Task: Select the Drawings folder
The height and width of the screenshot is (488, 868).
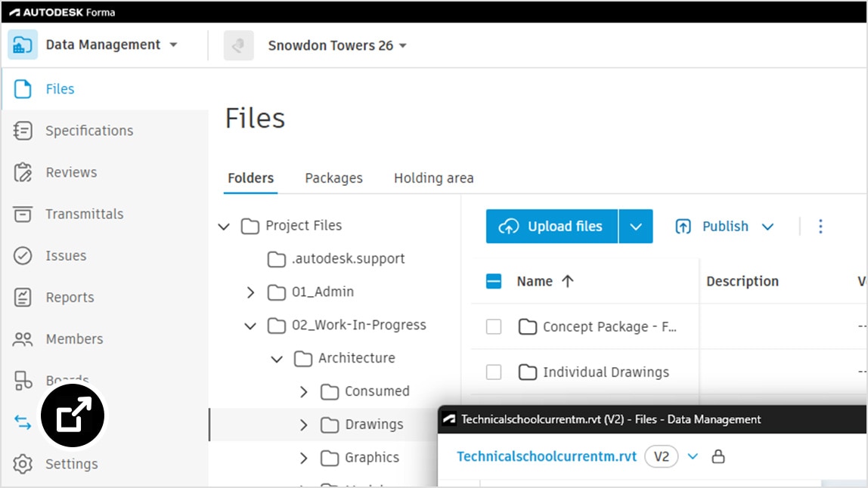Action: coord(374,425)
